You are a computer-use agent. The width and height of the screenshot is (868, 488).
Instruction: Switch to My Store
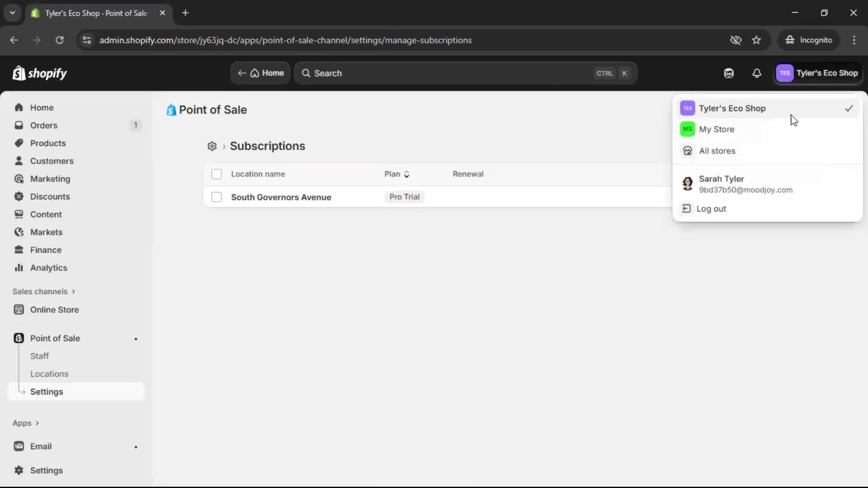pos(768,129)
